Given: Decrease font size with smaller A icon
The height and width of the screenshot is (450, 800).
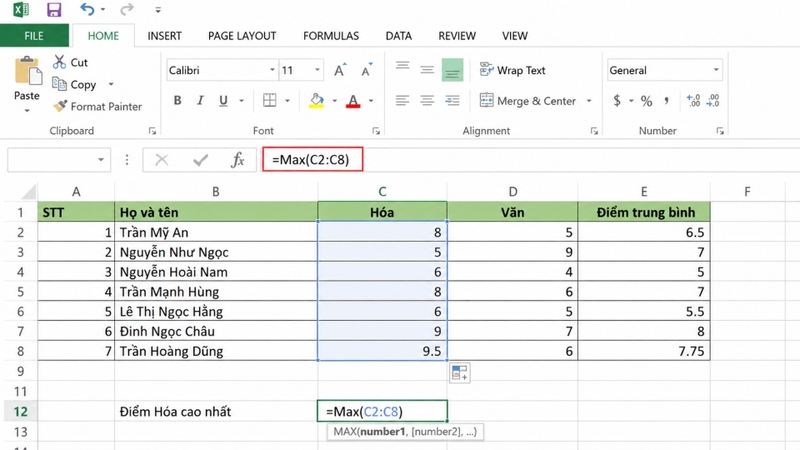Looking at the screenshot, I should [x=367, y=70].
